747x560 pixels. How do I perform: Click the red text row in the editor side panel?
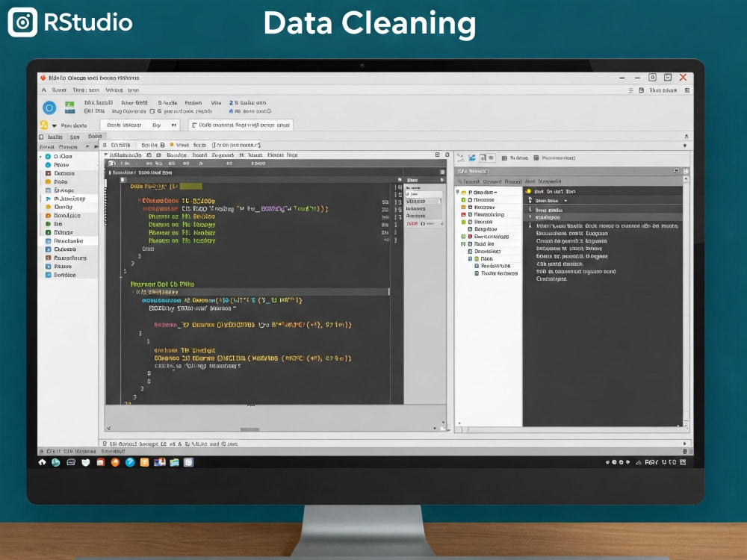[x=423, y=223]
